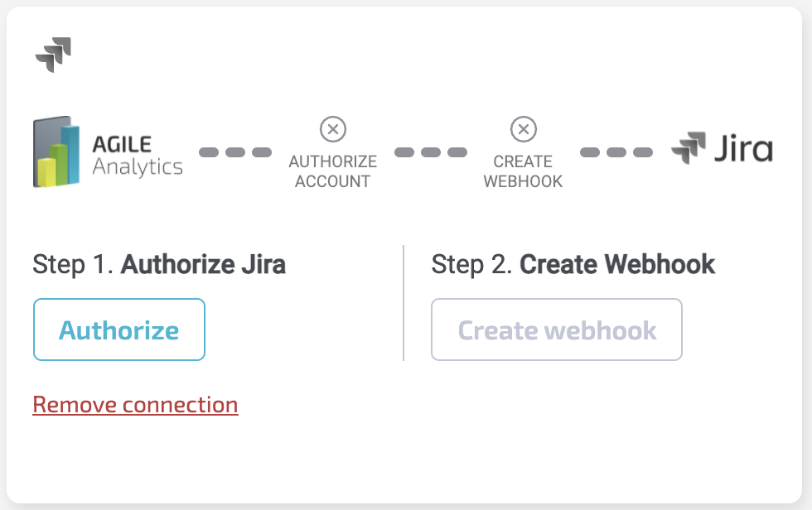The height and width of the screenshot is (510, 812).
Task: Click the large Jira wordmark text
Action: pos(742,150)
